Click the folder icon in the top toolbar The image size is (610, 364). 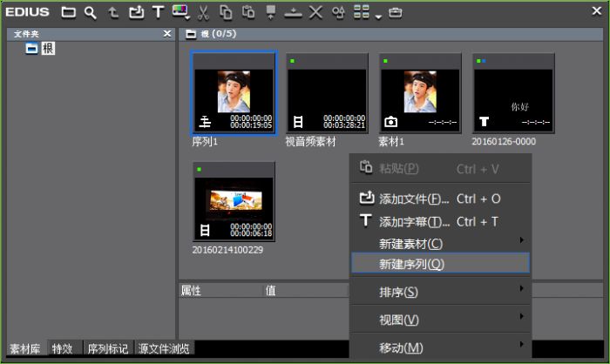tap(68, 12)
